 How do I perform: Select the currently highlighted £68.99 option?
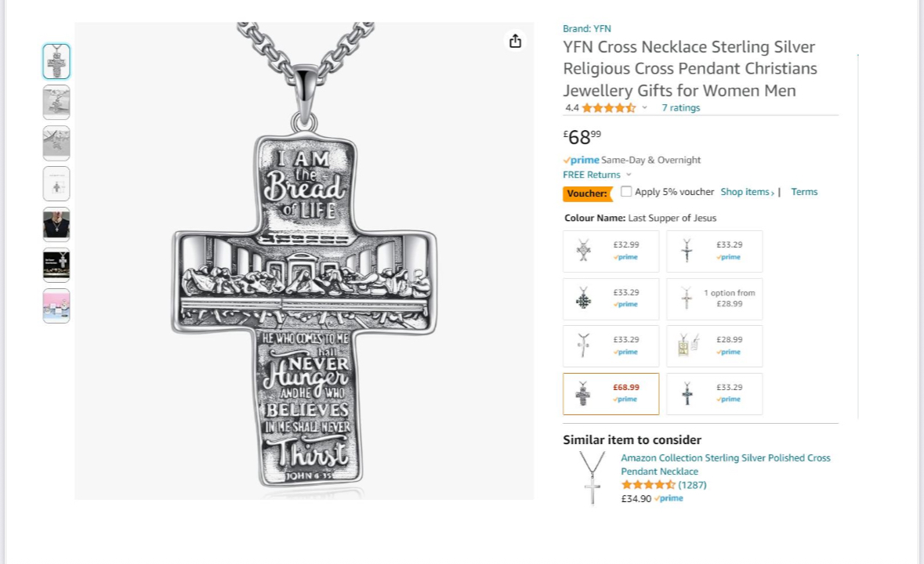tap(611, 393)
